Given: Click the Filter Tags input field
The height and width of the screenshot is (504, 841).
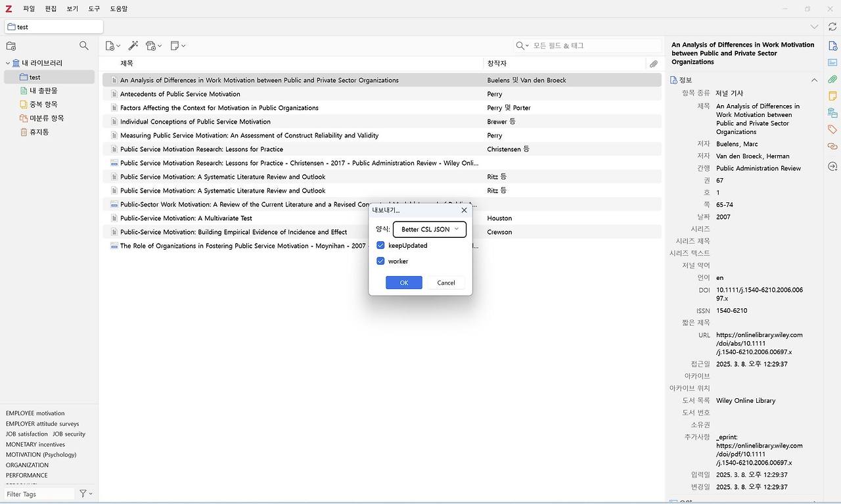Looking at the screenshot, I should (39, 493).
